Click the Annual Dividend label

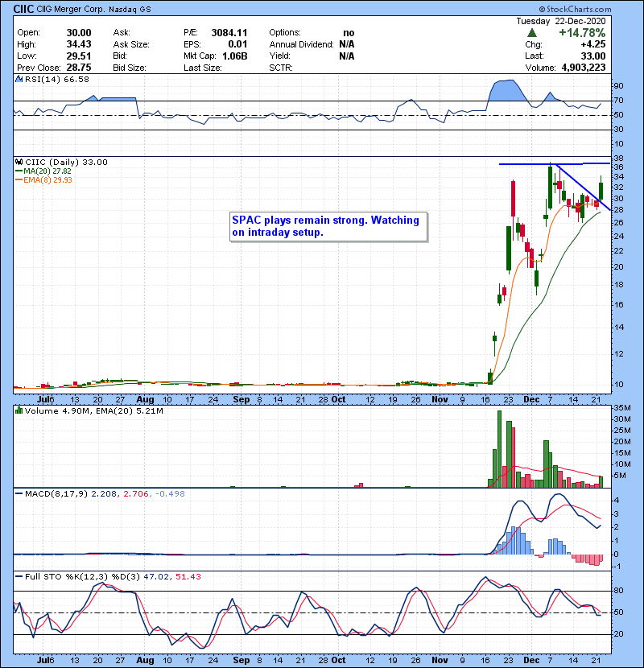tap(301, 44)
